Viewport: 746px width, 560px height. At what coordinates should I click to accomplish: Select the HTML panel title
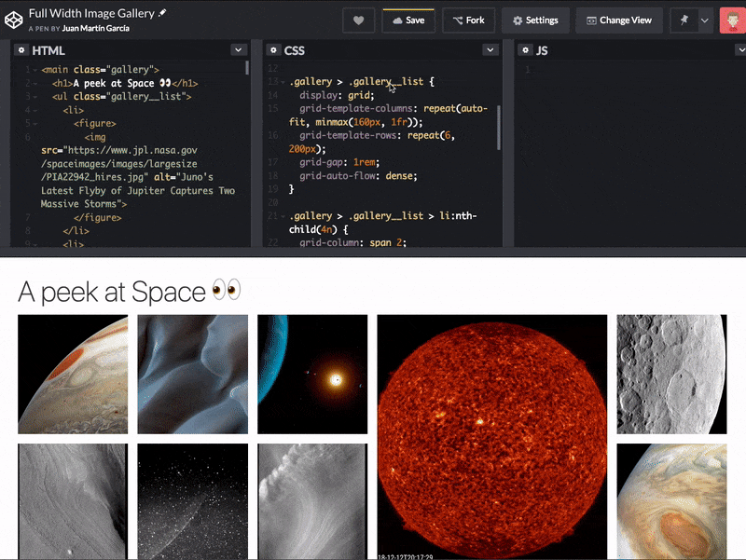(48, 50)
